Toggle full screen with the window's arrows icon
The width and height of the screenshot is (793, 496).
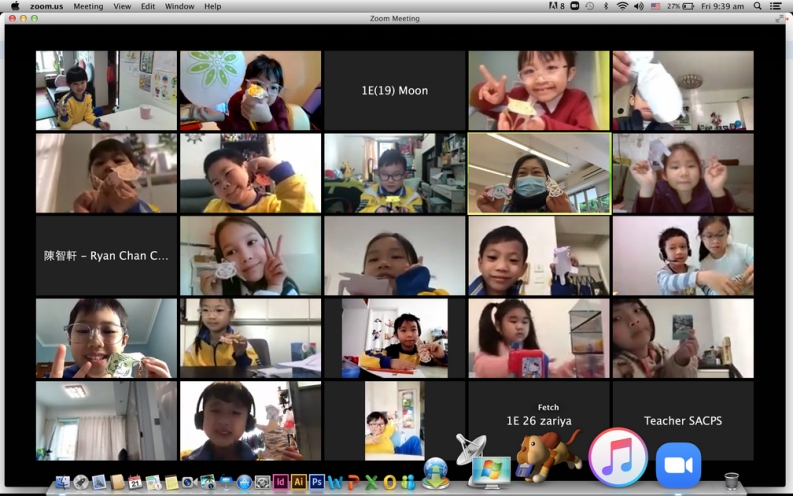[780, 18]
